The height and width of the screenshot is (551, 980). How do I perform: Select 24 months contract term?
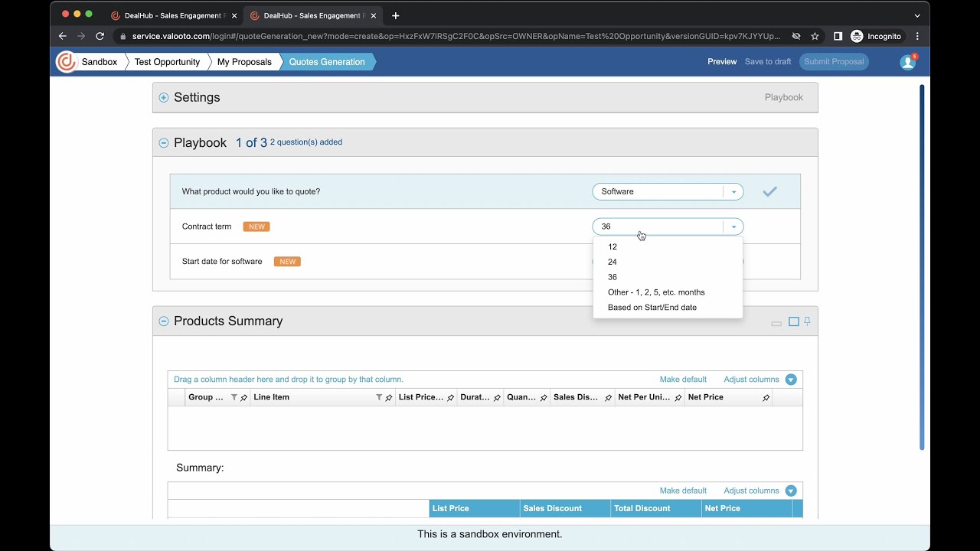(x=668, y=262)
